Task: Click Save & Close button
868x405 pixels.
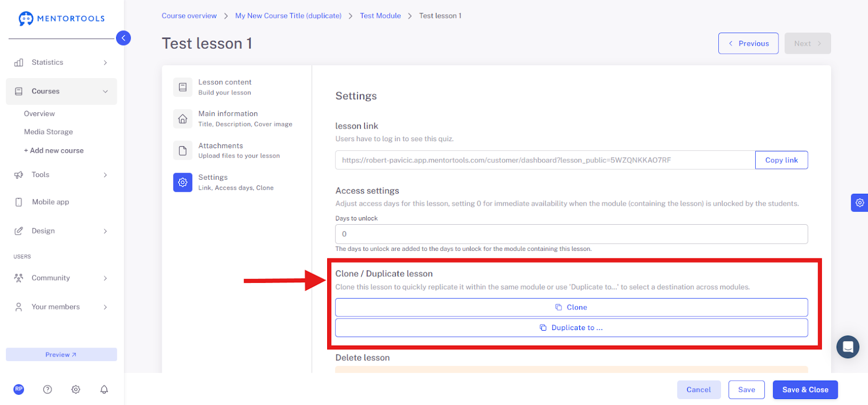Action: point(805,390)
